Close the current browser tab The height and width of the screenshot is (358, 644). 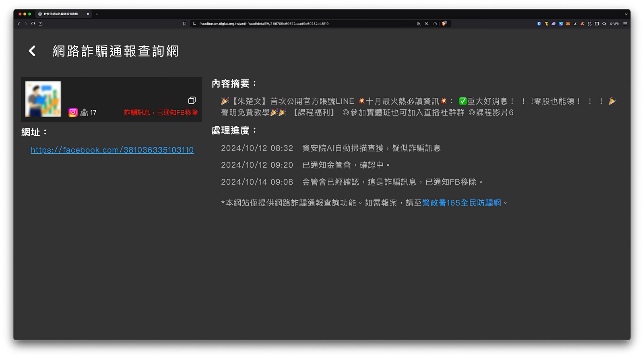88,14
